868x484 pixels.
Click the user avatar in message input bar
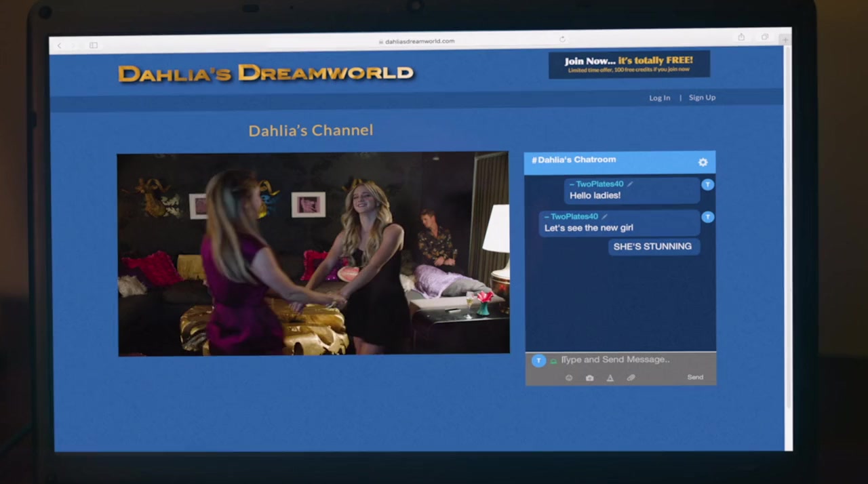point(538,361)
